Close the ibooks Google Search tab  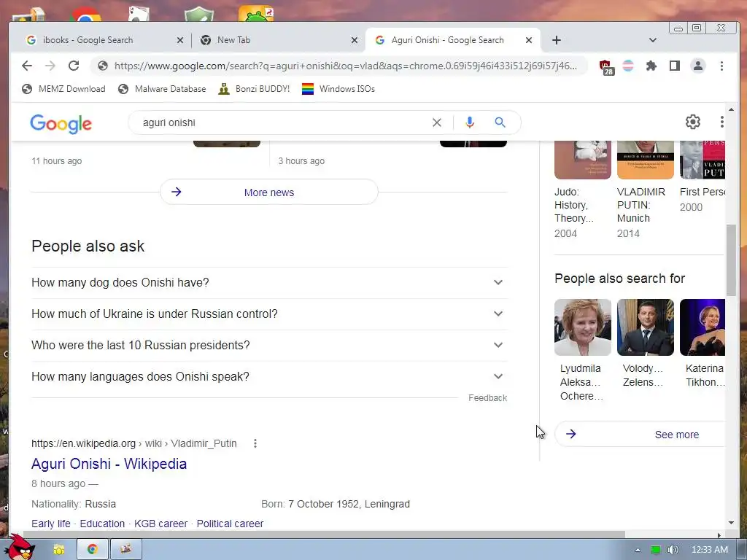click(180, 40)
